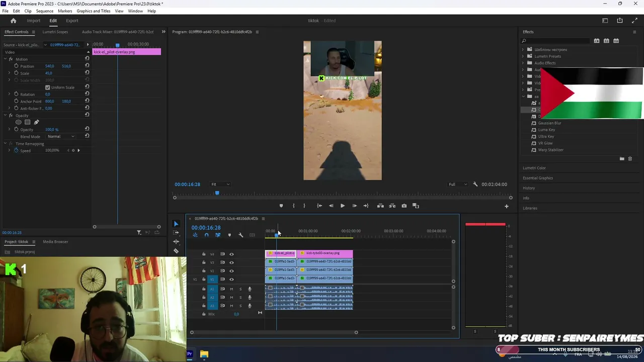Add a marker in the timeline
This screenshot has width=644, height=362.
pos(229,235)
